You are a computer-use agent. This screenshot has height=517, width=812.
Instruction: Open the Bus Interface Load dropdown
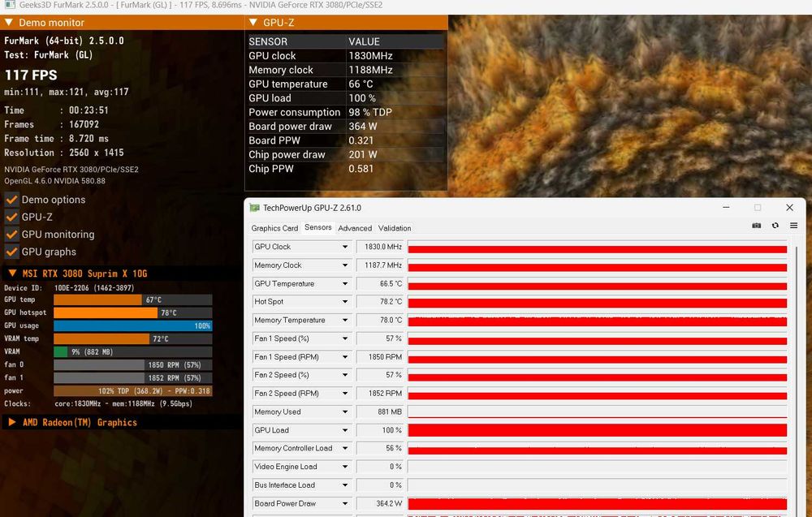tap(345, 485)
